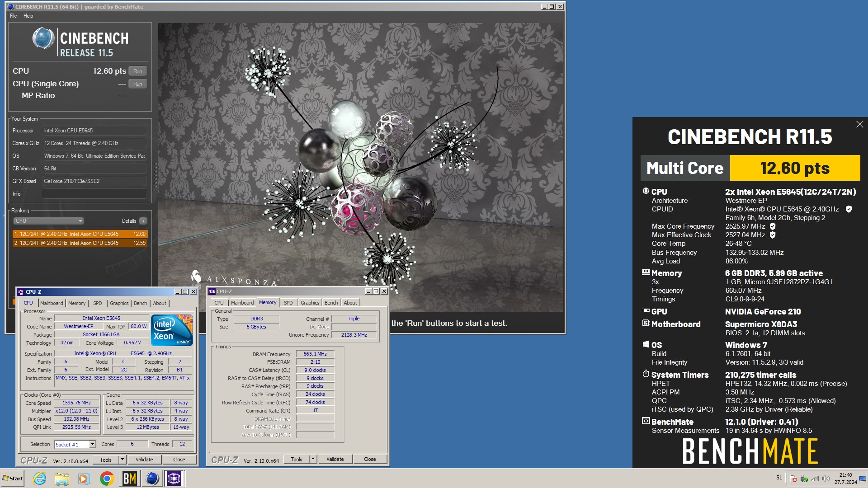Click the Intel Xeon inside logo
The image size is (868, 488).
point(172,330)
